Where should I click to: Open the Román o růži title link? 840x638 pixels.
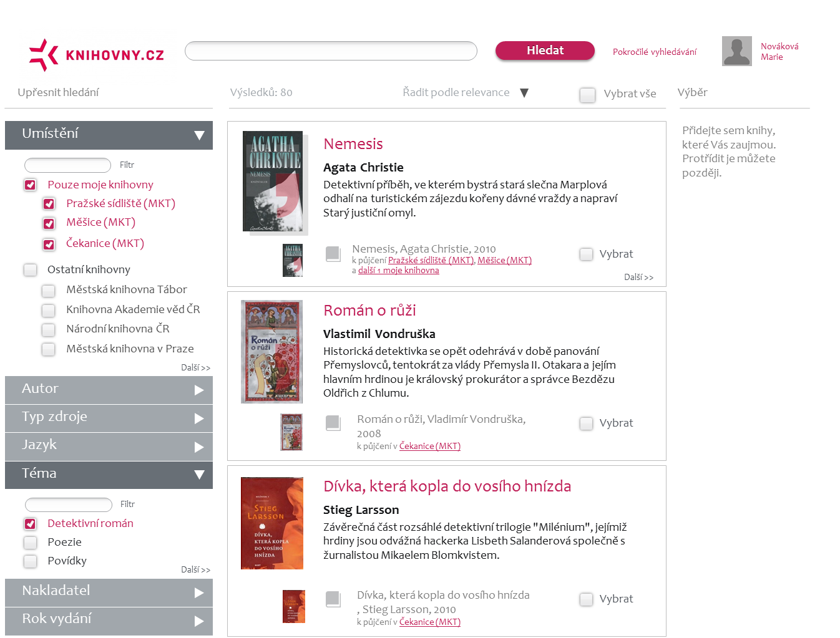pyautogui.click(x=369, y=310)
